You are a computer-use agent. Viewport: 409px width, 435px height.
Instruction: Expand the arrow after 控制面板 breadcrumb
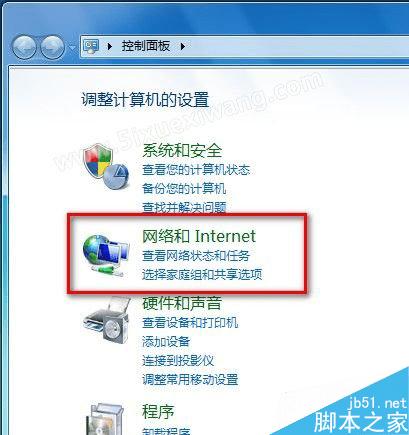pos(183,46)
